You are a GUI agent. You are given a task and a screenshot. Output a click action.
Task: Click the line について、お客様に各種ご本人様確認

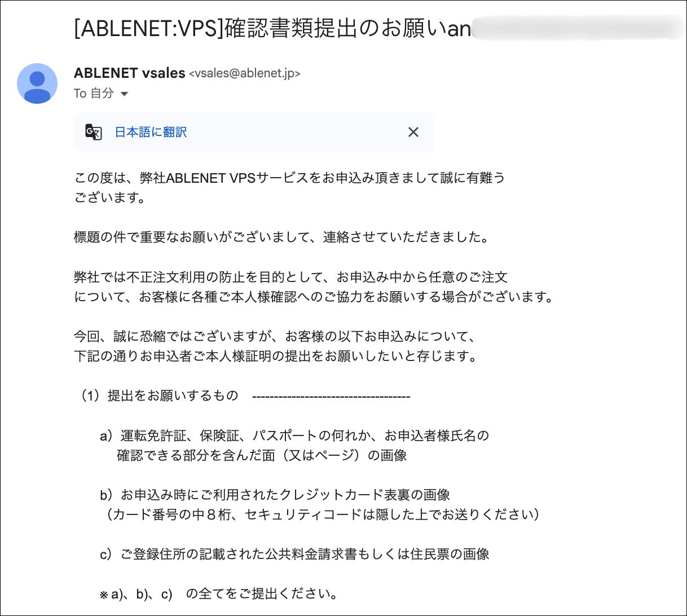click(x=314, y=297)
